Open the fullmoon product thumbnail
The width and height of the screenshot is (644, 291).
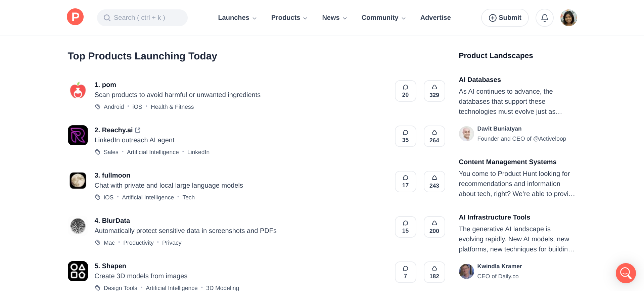pyautogui.click(x=78, y=181)
